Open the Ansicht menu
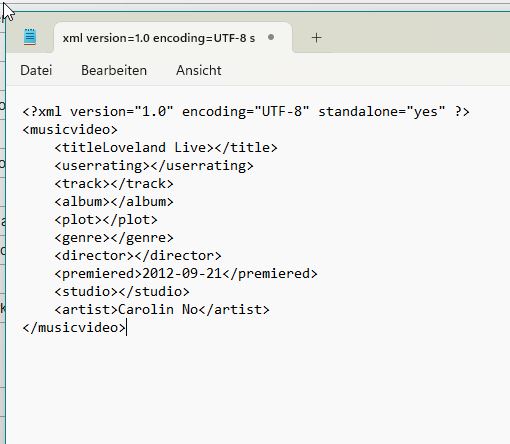Viewport: 510px width, 444px height. pos(199,71)
